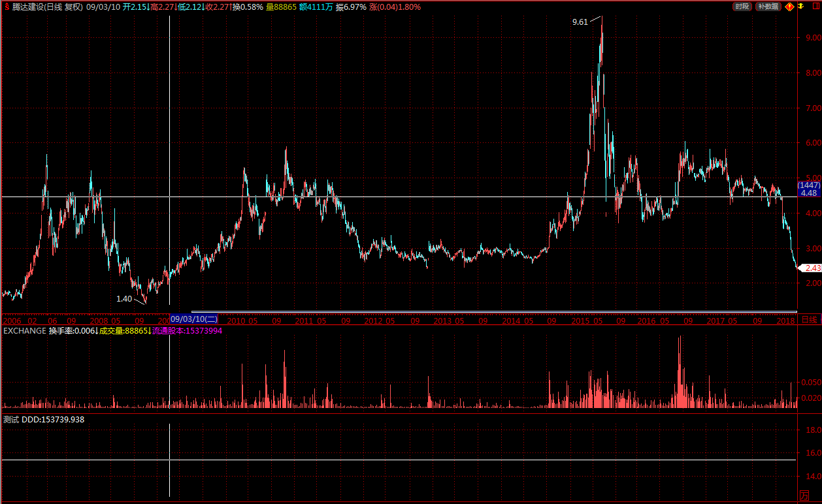Click the red S stock icon before 腾达建设

click(7, 7)
